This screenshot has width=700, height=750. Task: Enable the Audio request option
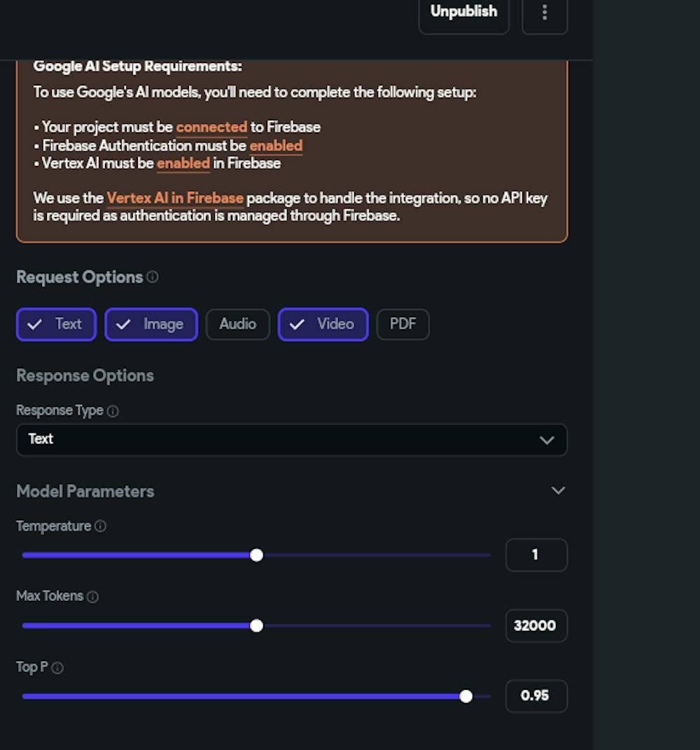coord(237,324)
